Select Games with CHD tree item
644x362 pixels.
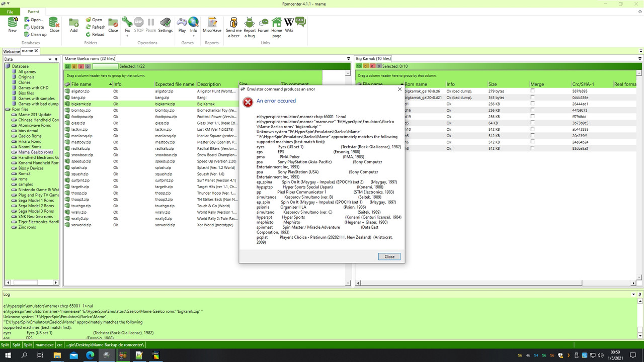pos(33,87)
